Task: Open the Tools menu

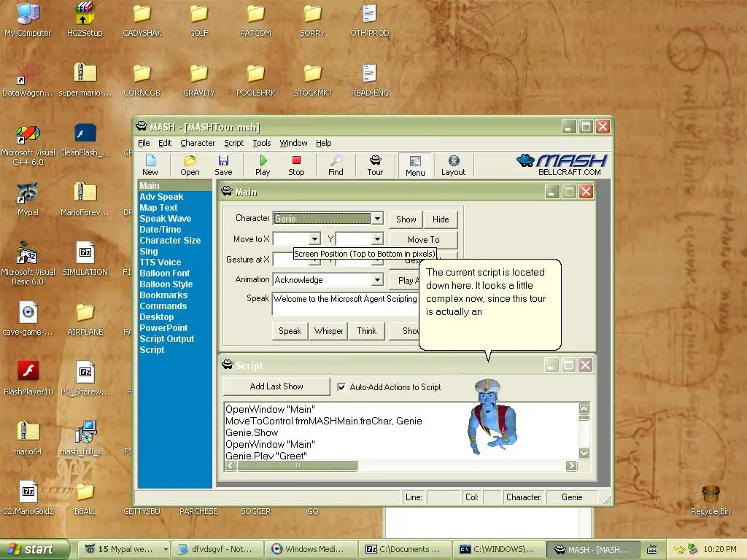Action: pos(262,143)
